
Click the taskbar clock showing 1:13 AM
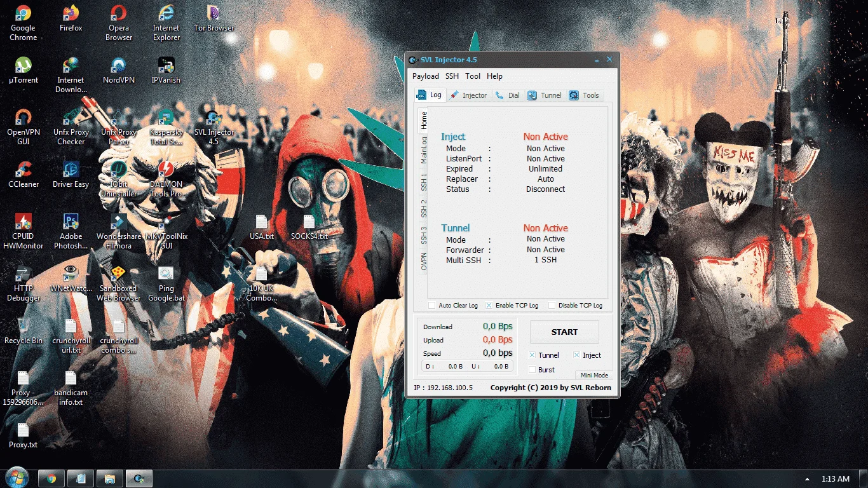835,479
